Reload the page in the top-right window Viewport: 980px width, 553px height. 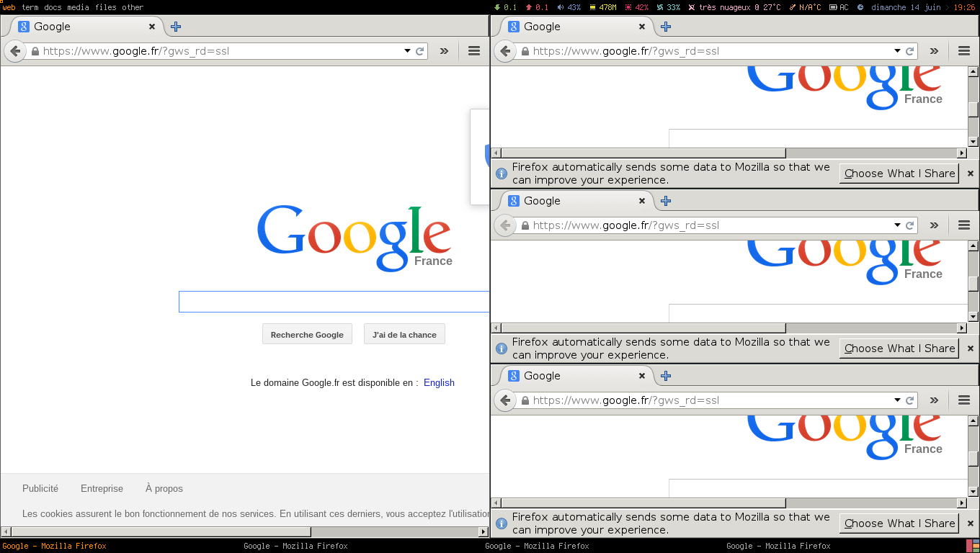909,51
